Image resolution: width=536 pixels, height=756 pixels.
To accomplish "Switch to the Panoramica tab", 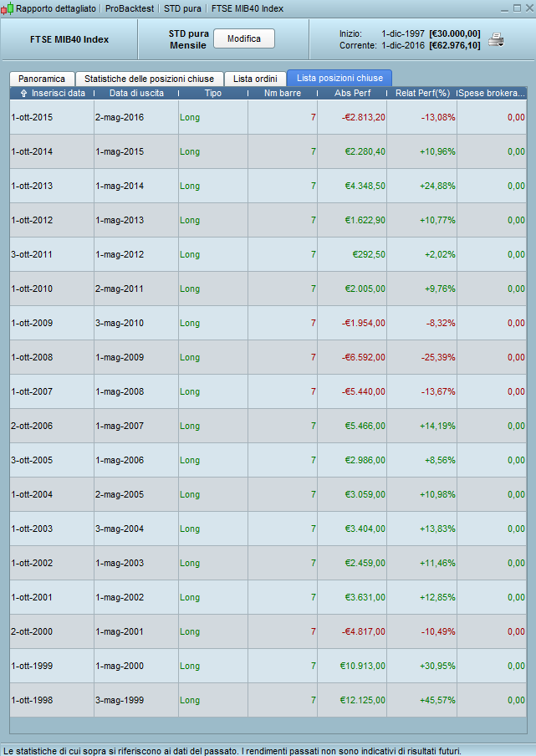I will pos(42,79).
